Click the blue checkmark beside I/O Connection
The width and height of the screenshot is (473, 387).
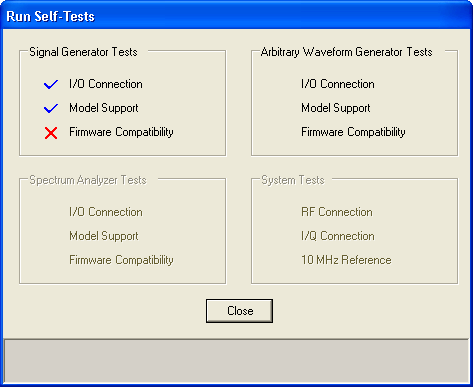point(51,84)
